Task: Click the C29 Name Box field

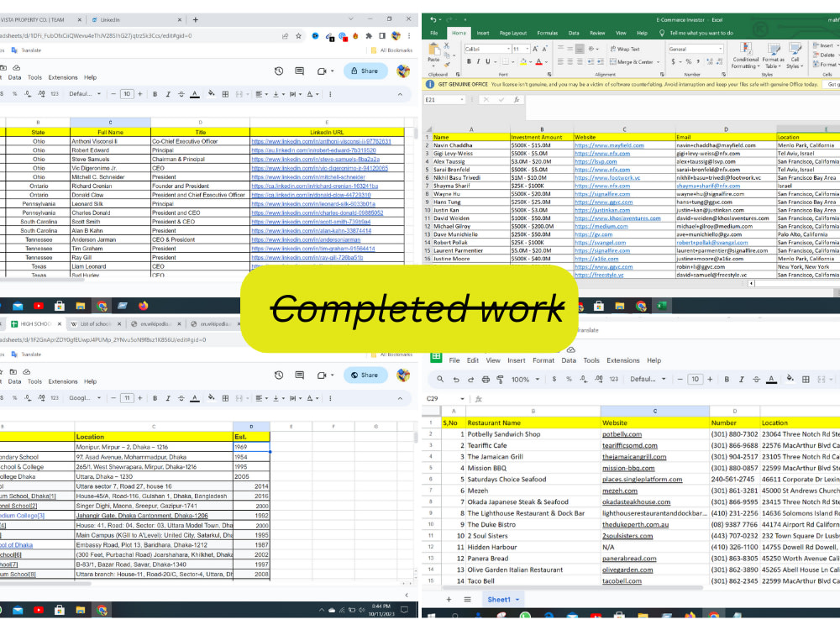Action: pos(437,396)
